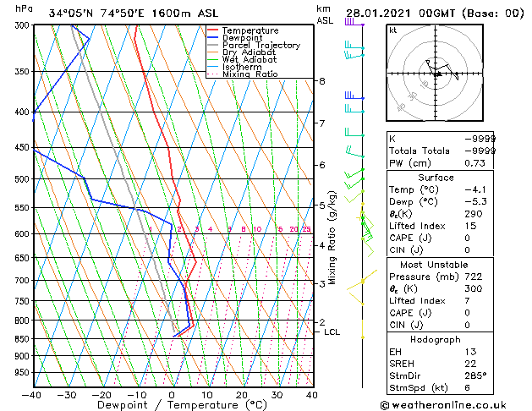Screen dimensions: 532x411
Task: Click the −40 temperature axis label
Action: [31, 395]
